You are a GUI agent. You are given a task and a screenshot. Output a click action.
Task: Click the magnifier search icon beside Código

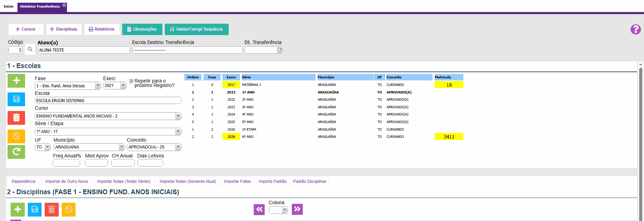(x=30, y=49)
